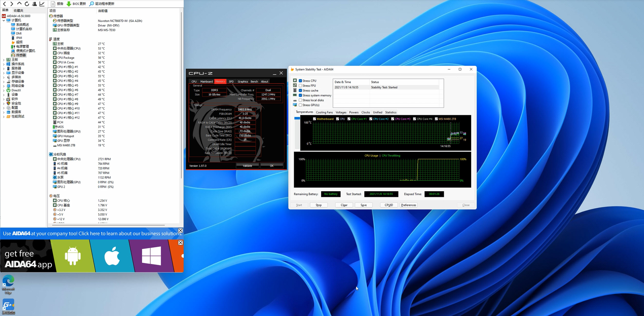The height and width of the screenshot is (316, 644).
Task: Enable Stress GPU(s) checkbox
Action: click(300, 105)
